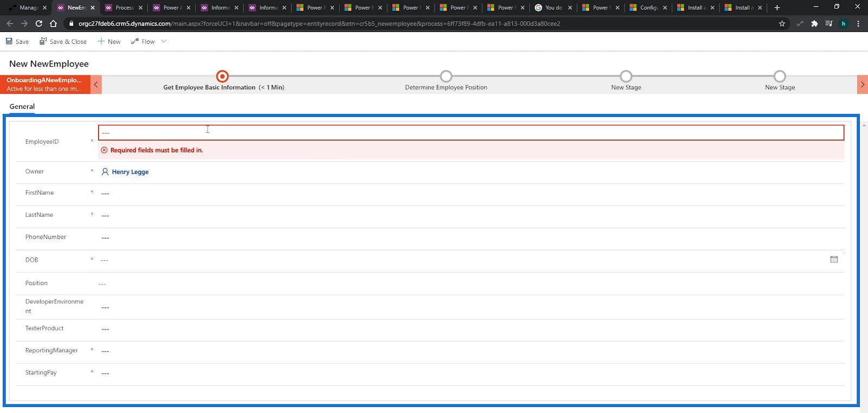Screen dimensions: 868x413
Task: Click the scrollbar up arrow
Action: click(x=864, y=125)
